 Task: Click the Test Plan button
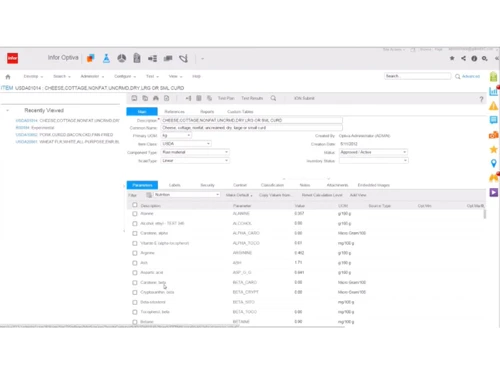click(226, 98)
